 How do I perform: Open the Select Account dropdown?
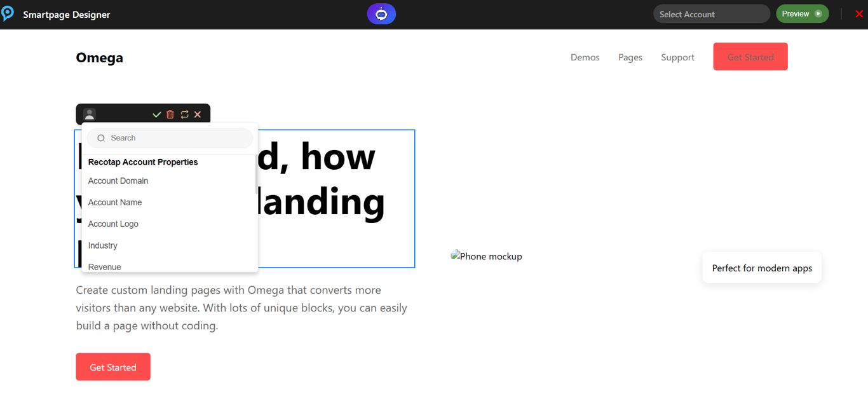[x=712, y=14]
